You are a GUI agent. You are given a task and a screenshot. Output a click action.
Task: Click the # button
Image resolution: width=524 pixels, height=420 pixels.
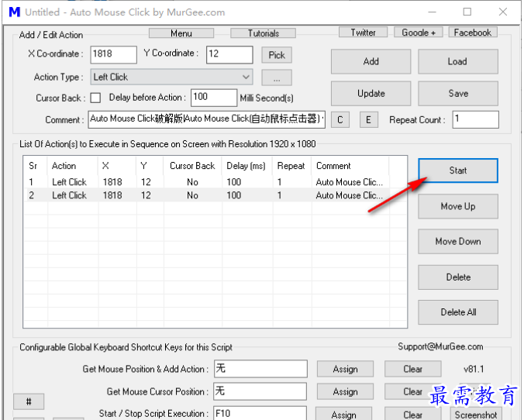pyautogui.click(x=29, y=401)
